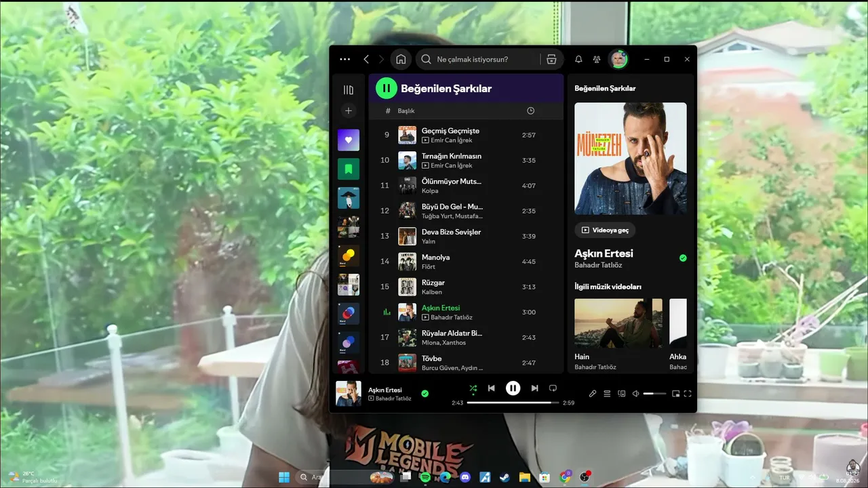Click the playback progress bar
This screenshot has height=488, width=868.
(513, 403)
